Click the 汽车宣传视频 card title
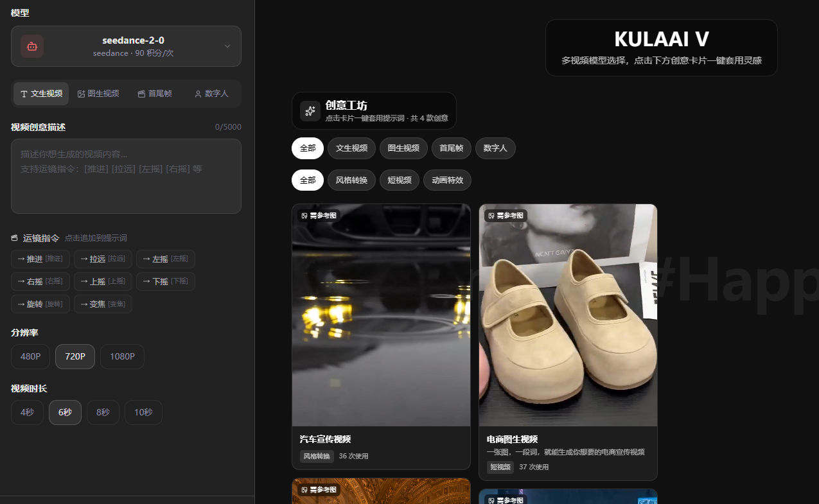This screenshot has height=504, width=819. (325, 440)
